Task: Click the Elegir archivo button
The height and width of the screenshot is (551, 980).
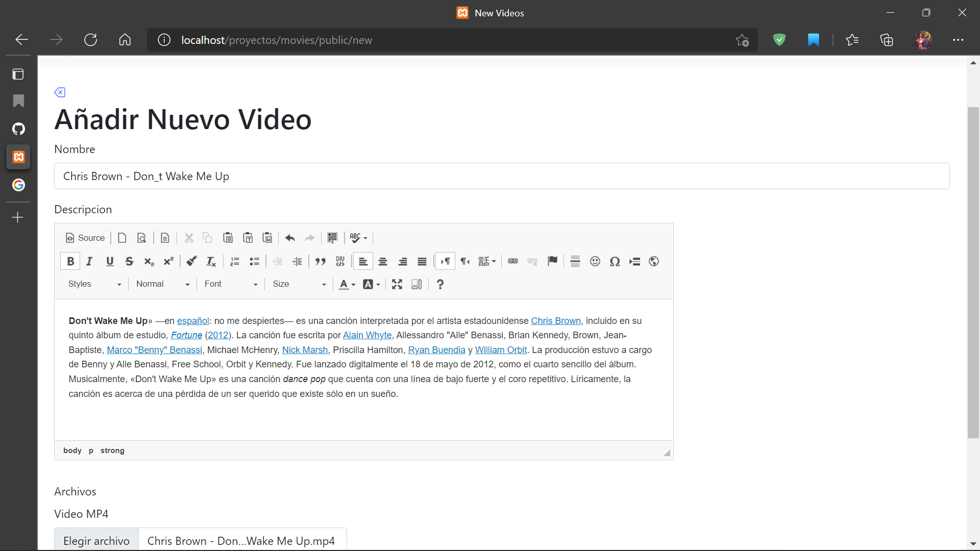Action: click(x=96, y=541)
